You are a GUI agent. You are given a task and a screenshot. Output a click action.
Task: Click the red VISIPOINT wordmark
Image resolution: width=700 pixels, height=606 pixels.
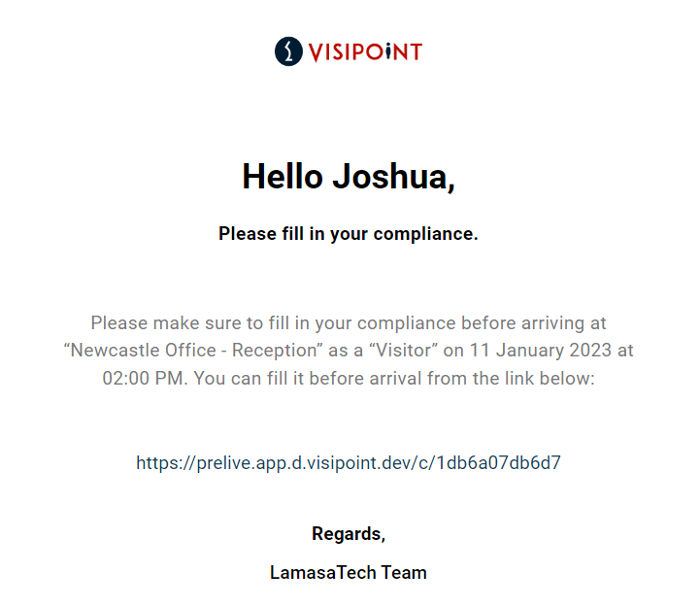pyautogui.click(x=365, y=52)
